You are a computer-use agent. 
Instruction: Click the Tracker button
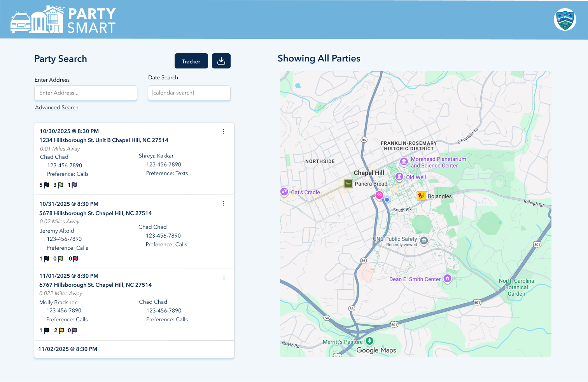click(191, 61)
